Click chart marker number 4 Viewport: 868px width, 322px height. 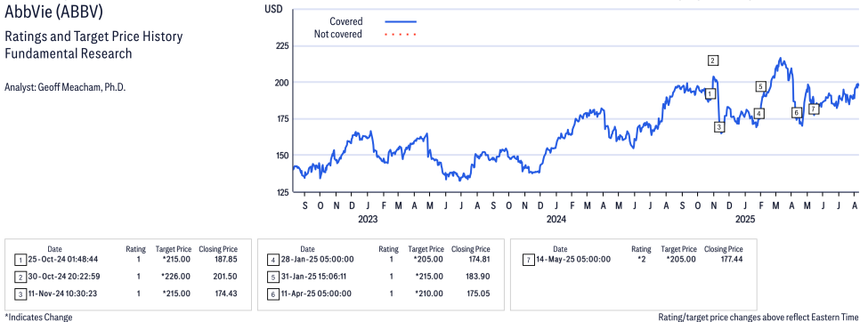(759, 114)
